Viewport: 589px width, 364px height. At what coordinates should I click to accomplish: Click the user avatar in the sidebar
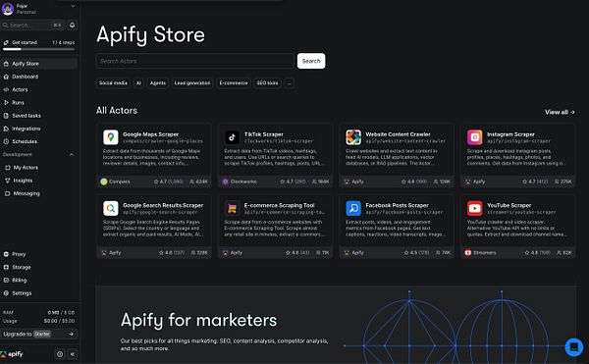[x=8, y=8]
